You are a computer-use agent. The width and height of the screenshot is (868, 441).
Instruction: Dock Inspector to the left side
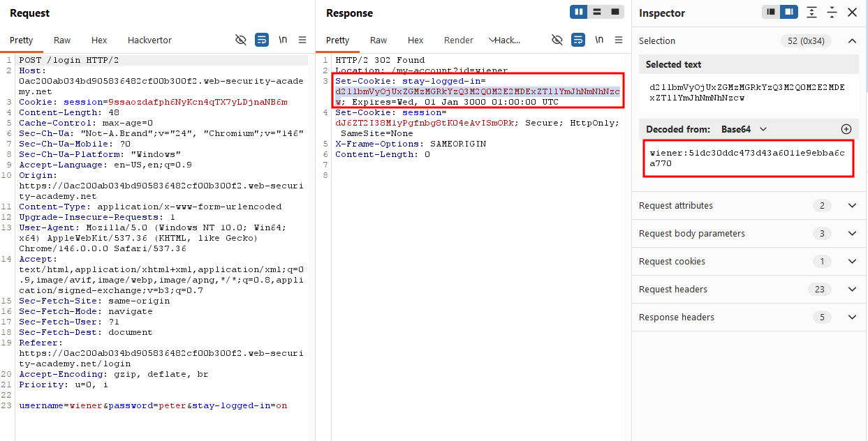(771, 12)
